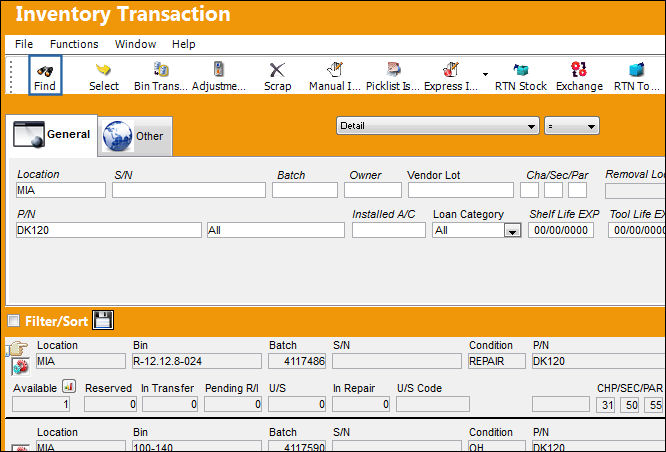Image resolution: width=666 pixels, height=452 pixels.
Task: Click the Bin value R-12.12.8-024
Action: pyautogui.click(x=197, y=361)
